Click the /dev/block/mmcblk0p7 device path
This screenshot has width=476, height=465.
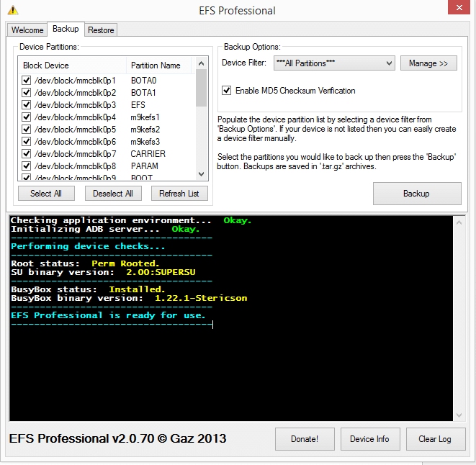76,154
